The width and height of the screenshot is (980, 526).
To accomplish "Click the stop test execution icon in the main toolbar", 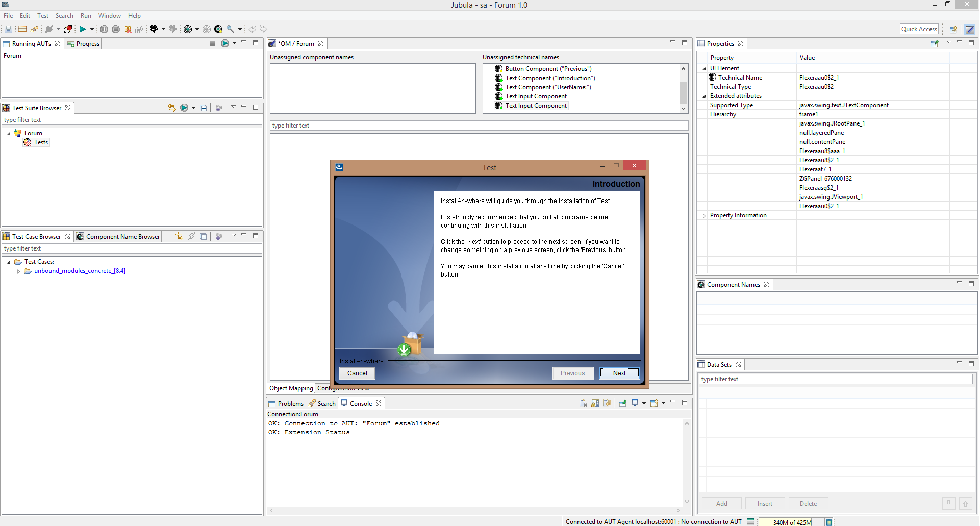I will pos(116,29).
